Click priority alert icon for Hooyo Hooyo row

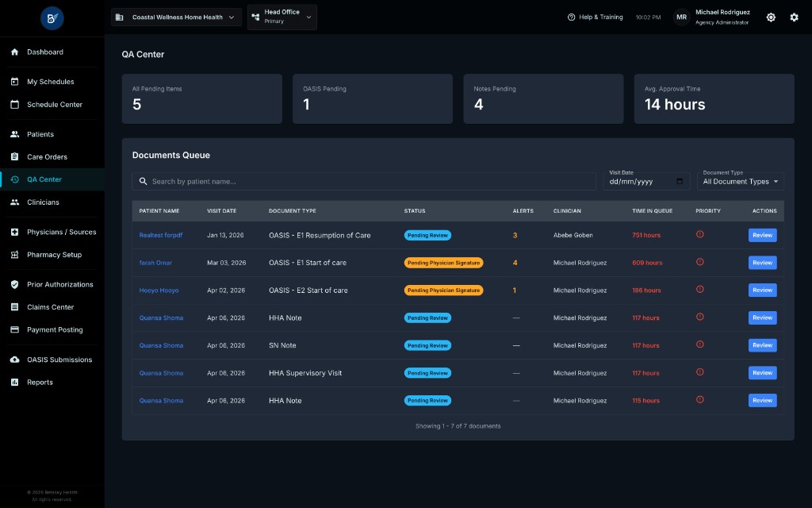699,289
